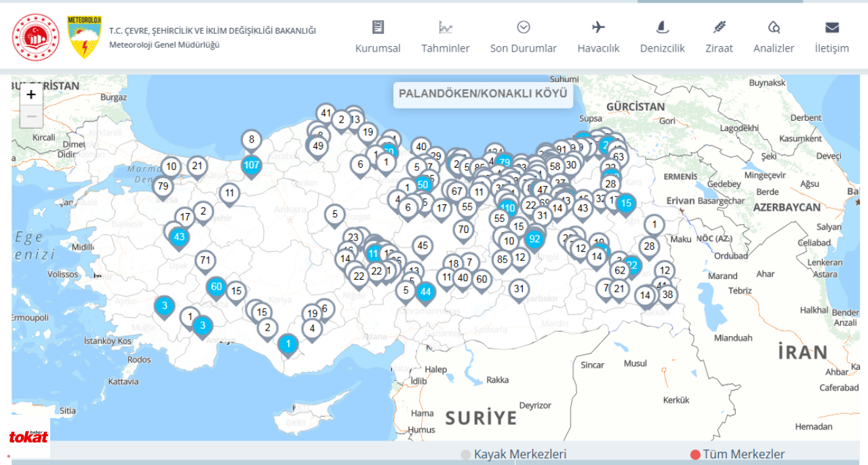Click the map marker showing 8
Viewport: 868px width, 465px height.
click(x=252, y=141)
